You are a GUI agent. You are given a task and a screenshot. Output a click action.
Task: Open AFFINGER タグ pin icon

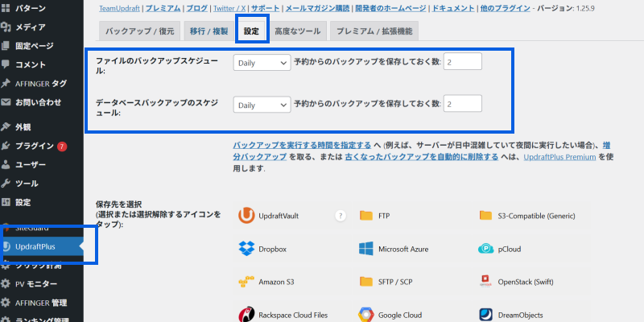click(x=6, y=84)
